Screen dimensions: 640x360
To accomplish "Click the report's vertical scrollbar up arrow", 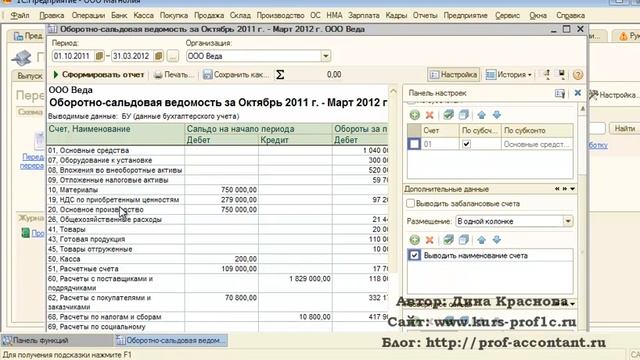I will point(393,91).
